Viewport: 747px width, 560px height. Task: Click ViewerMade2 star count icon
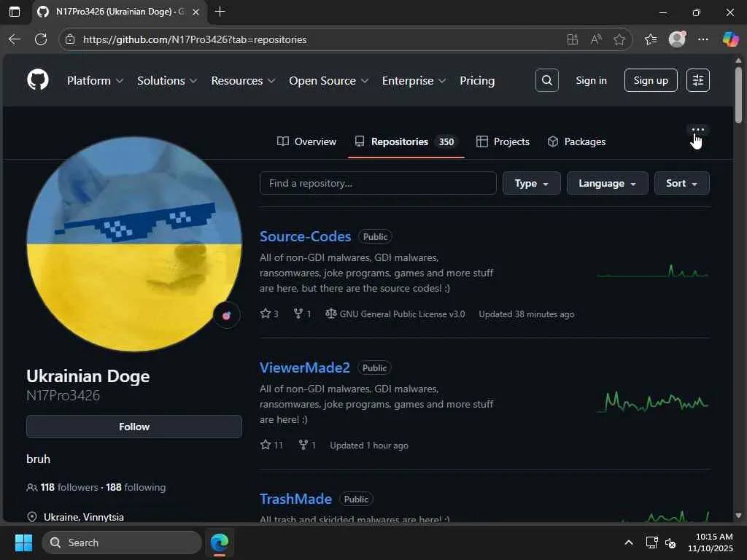(266, 445)
